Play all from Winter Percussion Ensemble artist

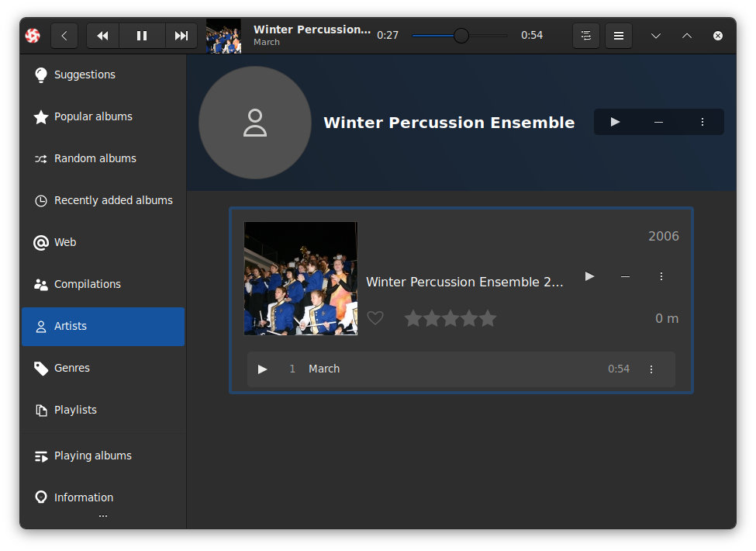click(615, 122)
